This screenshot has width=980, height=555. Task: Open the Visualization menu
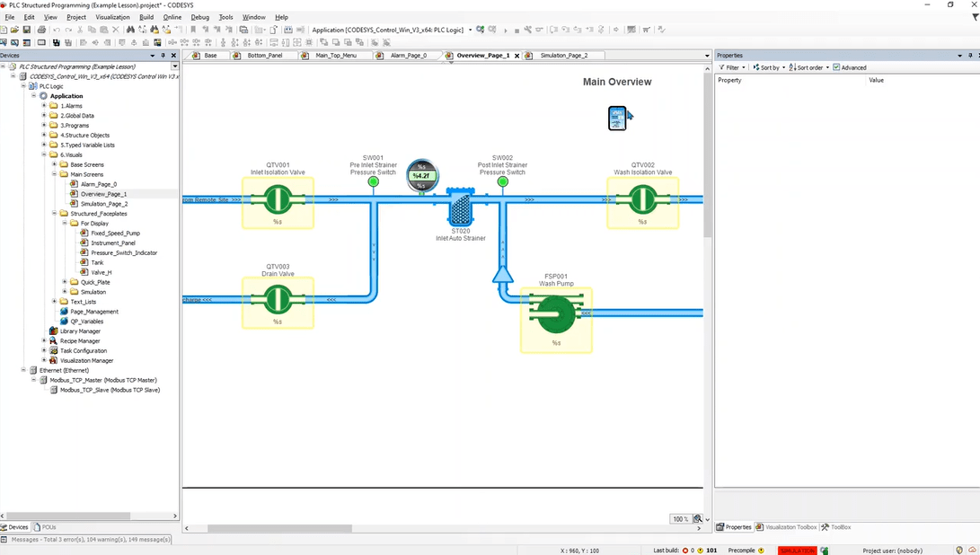coord(112,17)
